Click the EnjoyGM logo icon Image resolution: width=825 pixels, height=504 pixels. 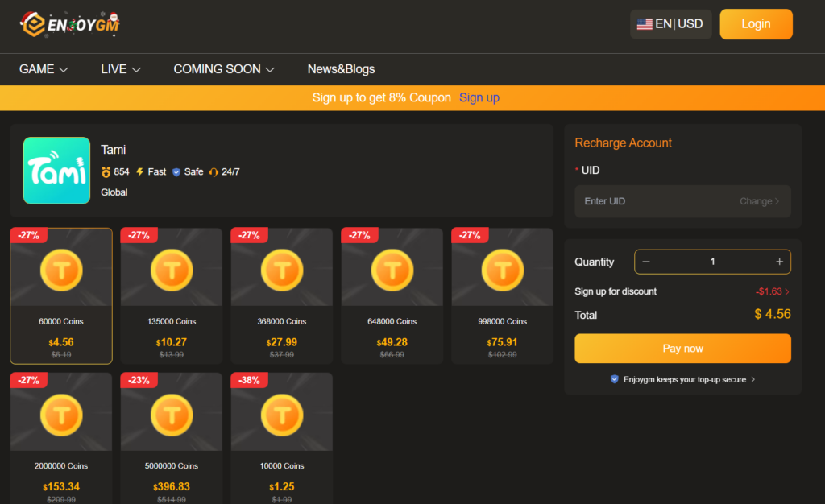click(x=32, y=24)
